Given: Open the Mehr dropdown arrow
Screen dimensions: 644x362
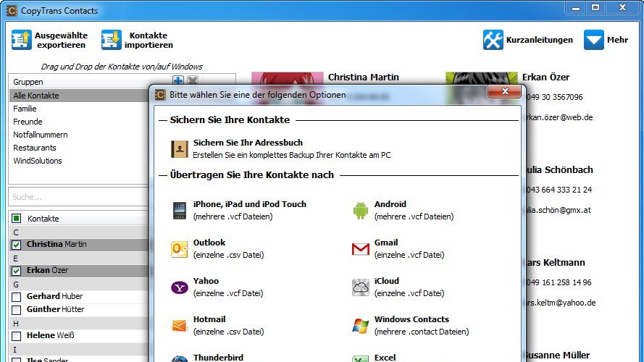Looking at the screenshot, I should (593, 40).
